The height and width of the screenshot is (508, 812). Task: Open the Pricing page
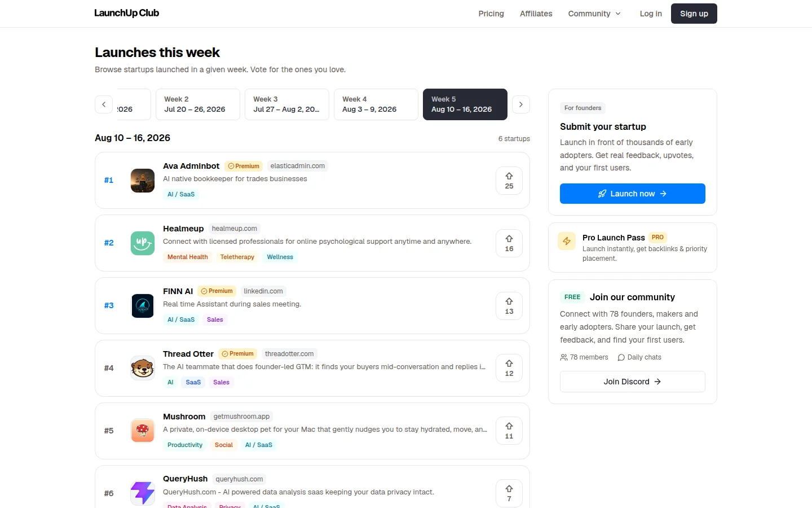tap(491, 14)
